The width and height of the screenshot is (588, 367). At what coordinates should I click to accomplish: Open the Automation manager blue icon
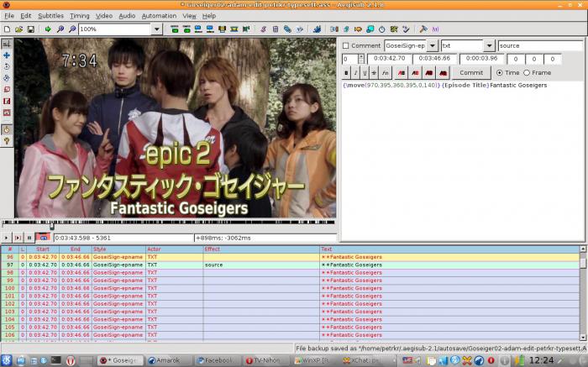tap(317, 29)
